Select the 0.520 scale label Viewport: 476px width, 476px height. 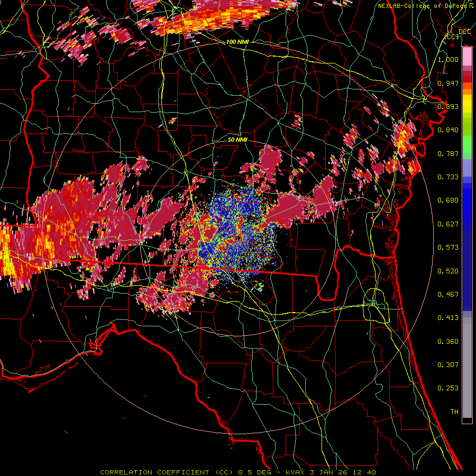point(448,271)
